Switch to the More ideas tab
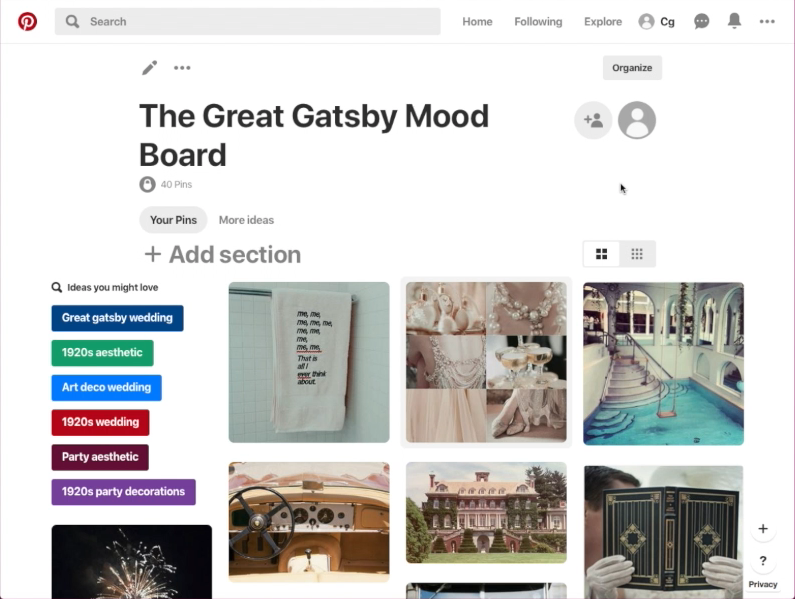 (246, 220)
